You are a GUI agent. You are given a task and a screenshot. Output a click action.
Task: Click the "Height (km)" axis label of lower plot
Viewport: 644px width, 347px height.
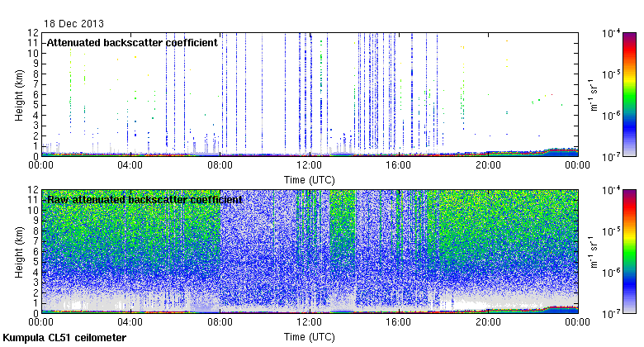coord(18,251)
